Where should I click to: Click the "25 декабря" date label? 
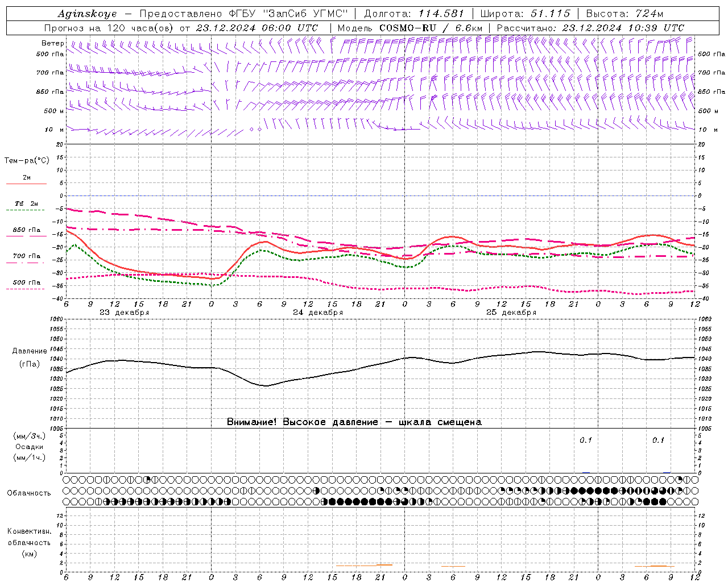tap(511, 313)
